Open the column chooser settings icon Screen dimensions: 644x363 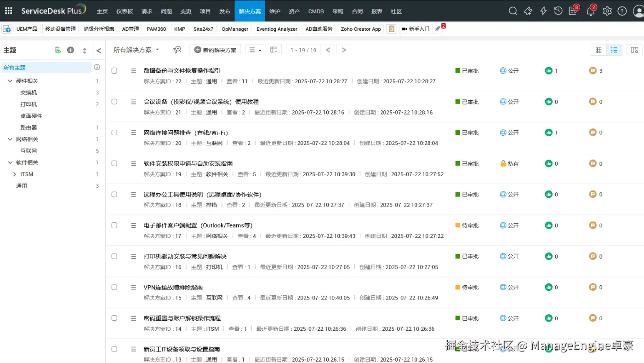[634, 50]
